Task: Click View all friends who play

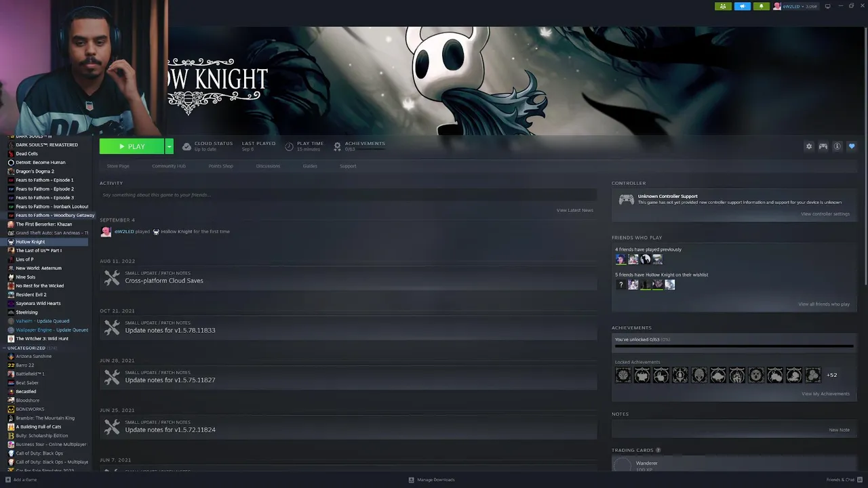Action: coord(824,304)
